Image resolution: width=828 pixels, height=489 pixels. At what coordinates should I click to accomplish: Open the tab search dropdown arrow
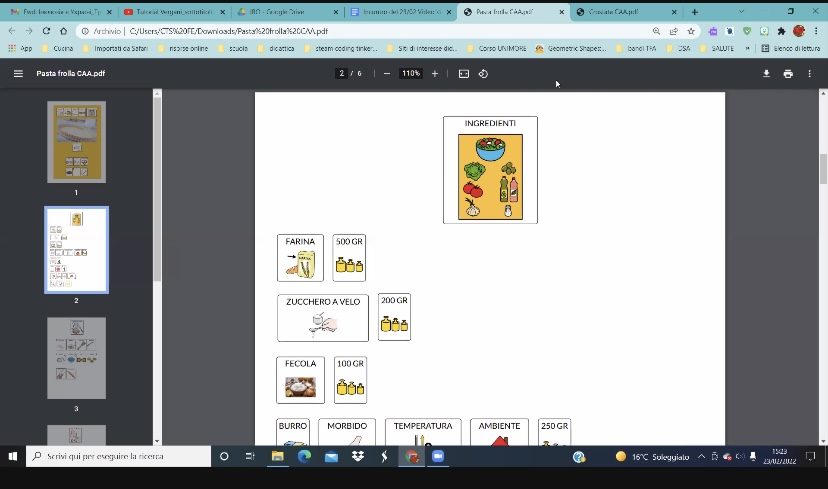point(741,12)
